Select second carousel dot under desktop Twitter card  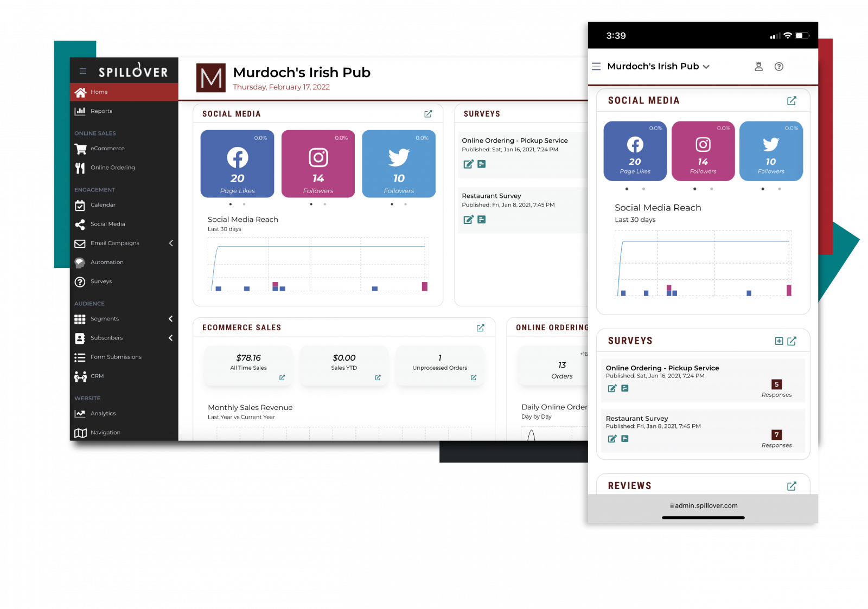click(405, 204)
